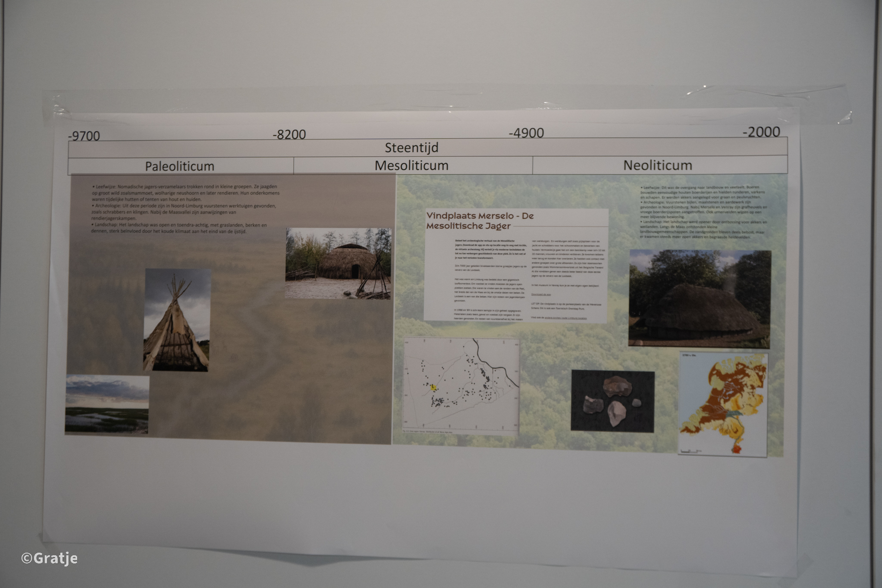Click the -4900 timeline marker

tap(526, 133)
